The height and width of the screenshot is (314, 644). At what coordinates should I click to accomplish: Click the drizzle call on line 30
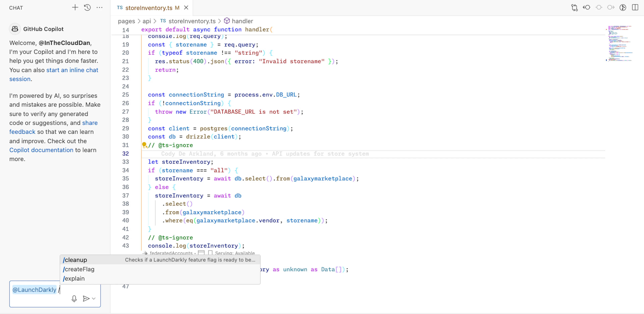coord(212,137)
